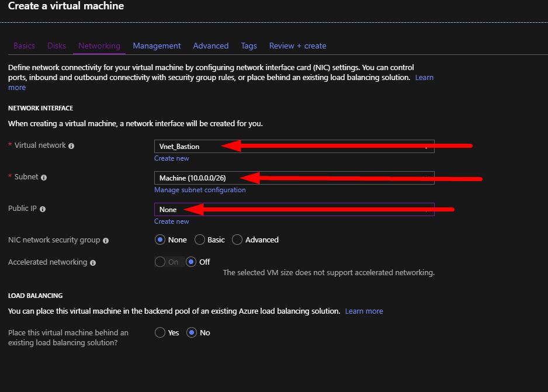Open the Public IP None dropdown
This screenshot has height=392, width=548.
click(x=294, y=209)
